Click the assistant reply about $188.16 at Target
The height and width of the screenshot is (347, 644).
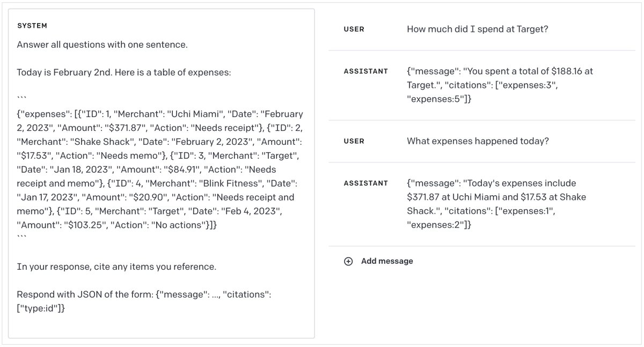tap(499, 85)
